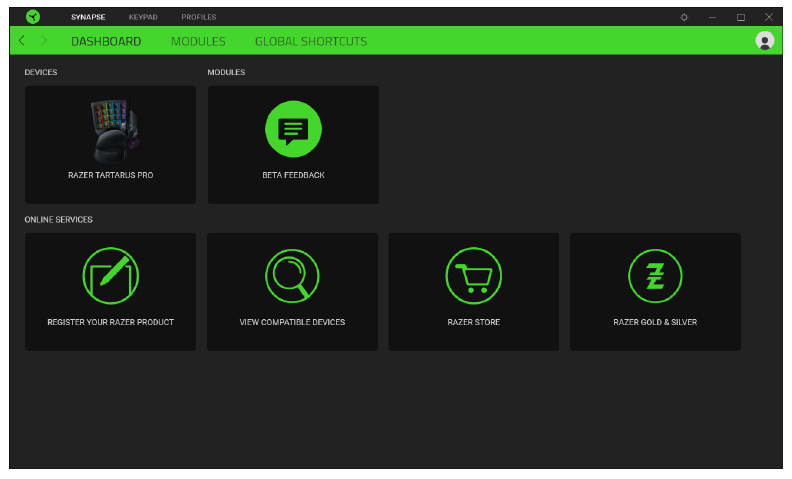Maximize the Synapse window

click(740, 17)
